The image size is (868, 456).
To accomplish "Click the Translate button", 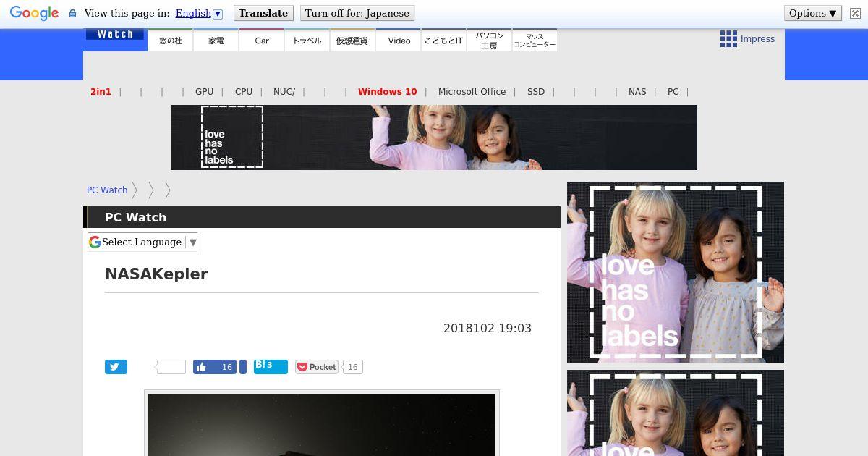I will coord(263,13).
